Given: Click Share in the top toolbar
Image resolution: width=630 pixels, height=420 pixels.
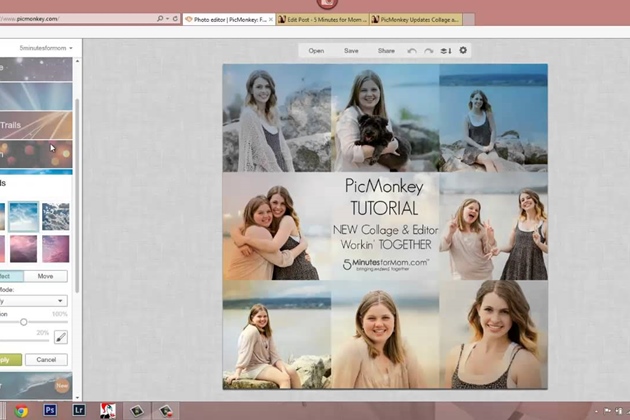Looking at the screenshot, I should [x=386, y=51].
